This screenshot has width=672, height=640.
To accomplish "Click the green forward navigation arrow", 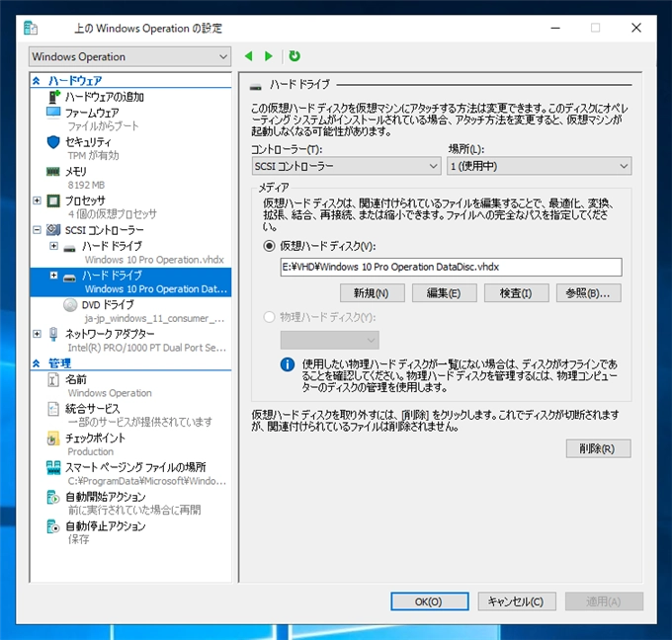I will [269, 56].
